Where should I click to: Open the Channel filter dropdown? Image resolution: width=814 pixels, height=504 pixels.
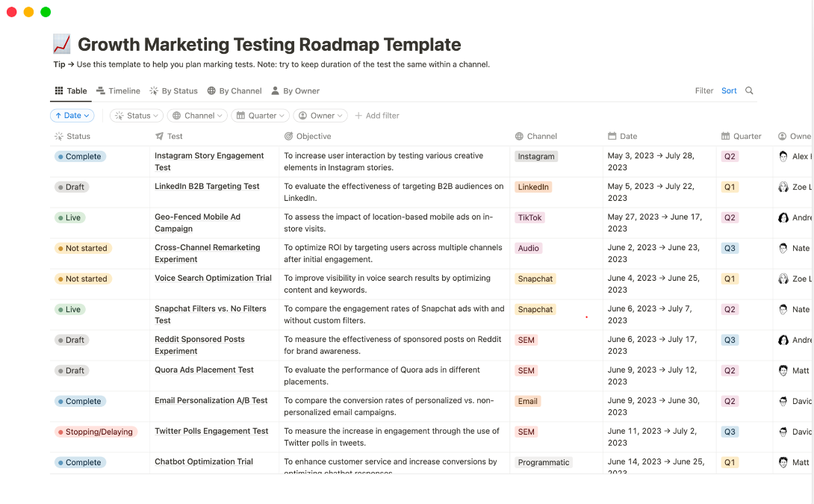(197, 116)
